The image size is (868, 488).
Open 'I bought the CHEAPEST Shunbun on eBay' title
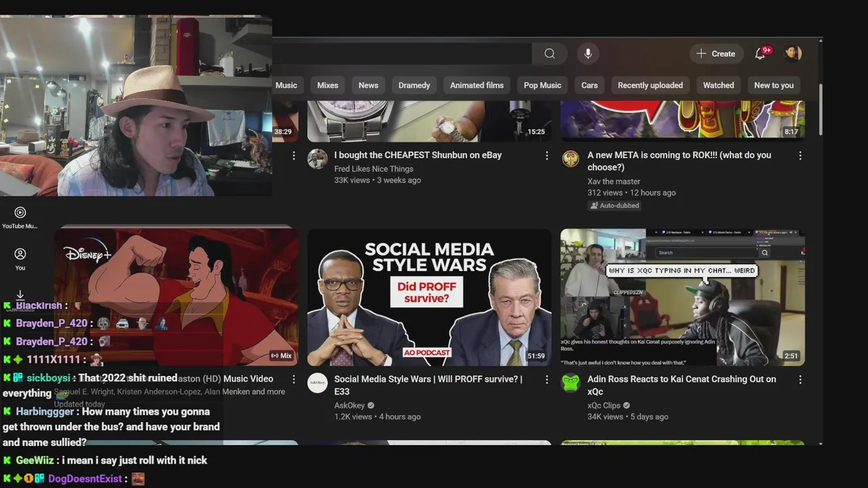[x=418, y=155]
